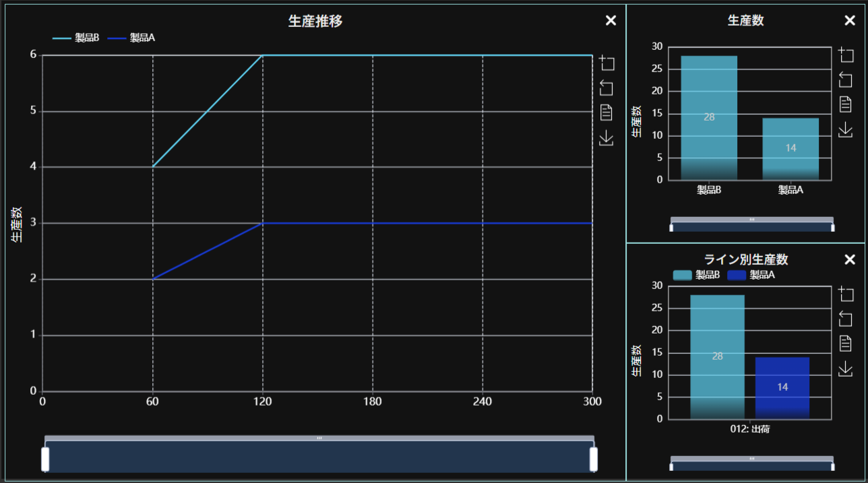868x483 pixels.
Task: Reset zoom in ライン別生産数 chart
Action: (846, 319)
